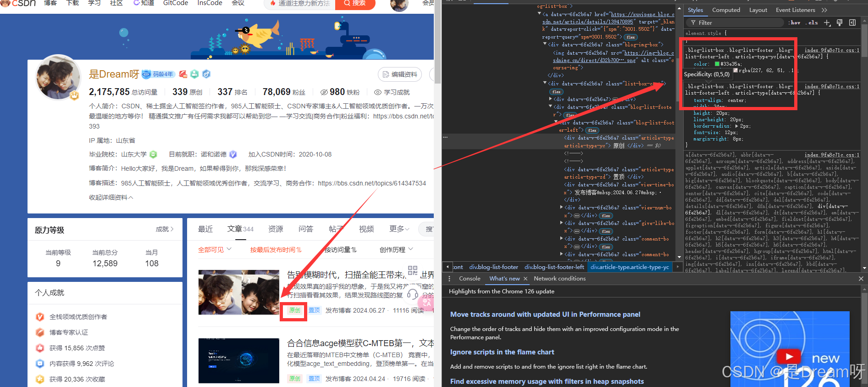Collapse the list-box-cont div node
The height and width of the screenshot is (387, 868).
(x=545, y=83)
